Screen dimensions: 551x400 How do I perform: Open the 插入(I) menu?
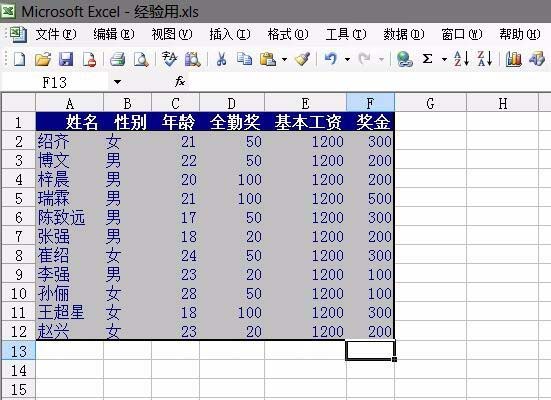230,34
